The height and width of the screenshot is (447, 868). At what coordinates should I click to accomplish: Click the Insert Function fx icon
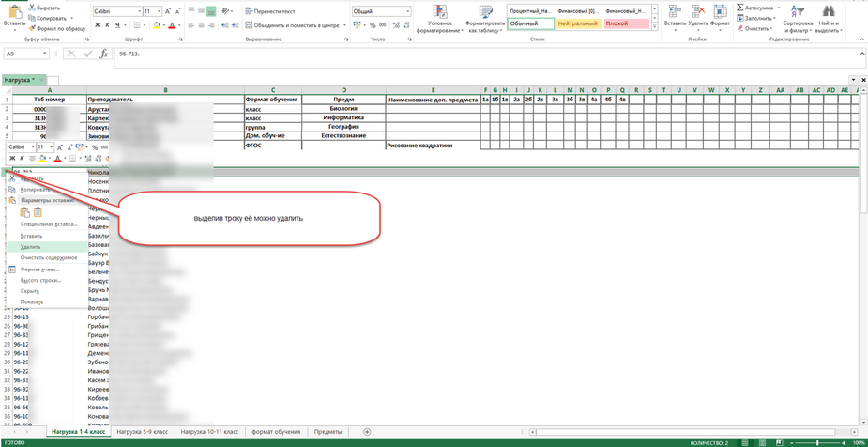click(x=103, y=54)
